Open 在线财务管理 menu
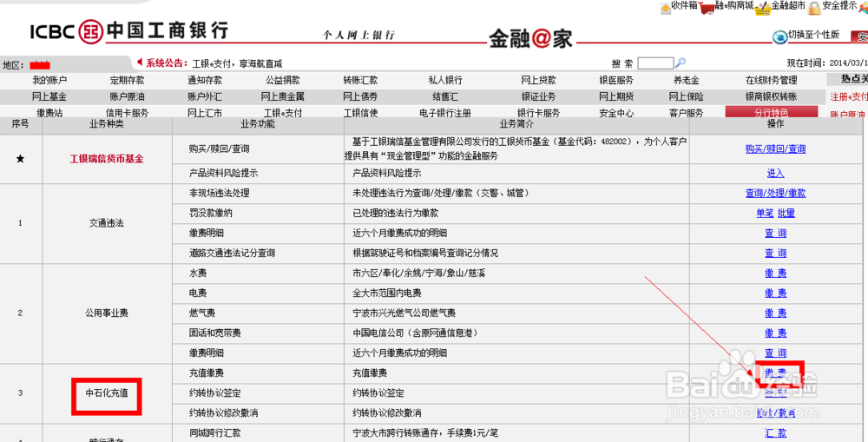This screenshot has width=868, height=442. (x=771, y=80)
